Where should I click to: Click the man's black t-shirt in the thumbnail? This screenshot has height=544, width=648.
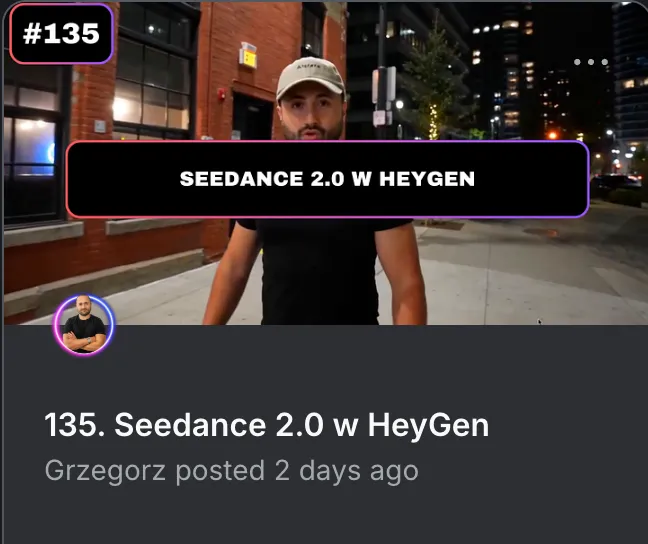tap(318, 271)
